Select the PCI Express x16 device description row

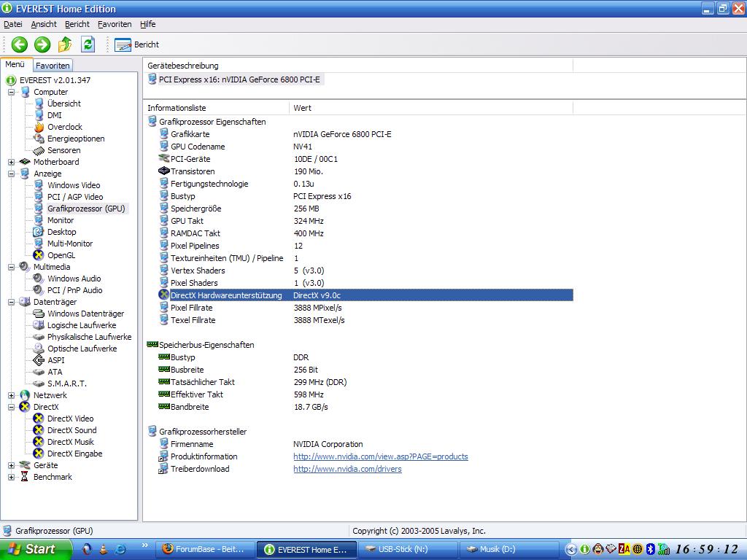(234, 79)
